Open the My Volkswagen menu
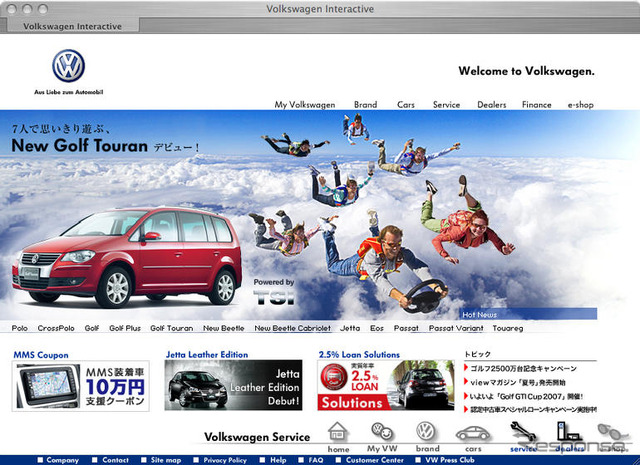This screenshot has width=640, height=465. (304, 105)
